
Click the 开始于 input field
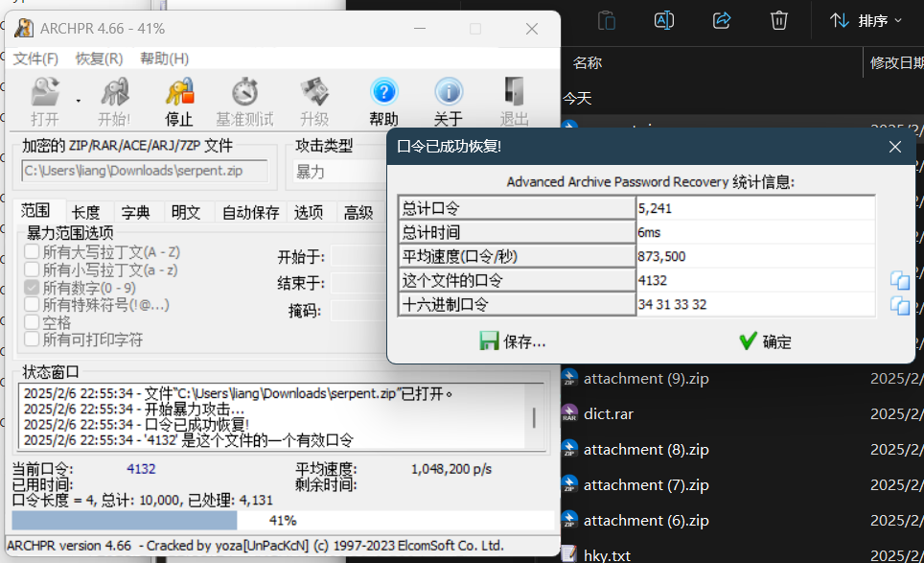click(358, 256)
